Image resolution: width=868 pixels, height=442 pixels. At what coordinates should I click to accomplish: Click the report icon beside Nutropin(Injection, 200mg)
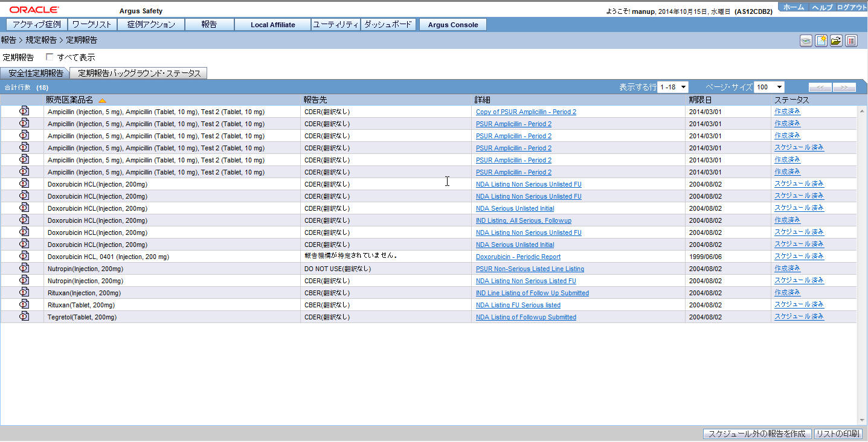pyautogui.click(x=24, y=268)
